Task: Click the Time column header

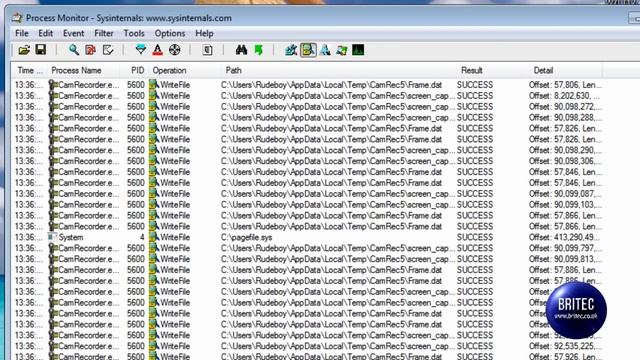Action: 29,71
